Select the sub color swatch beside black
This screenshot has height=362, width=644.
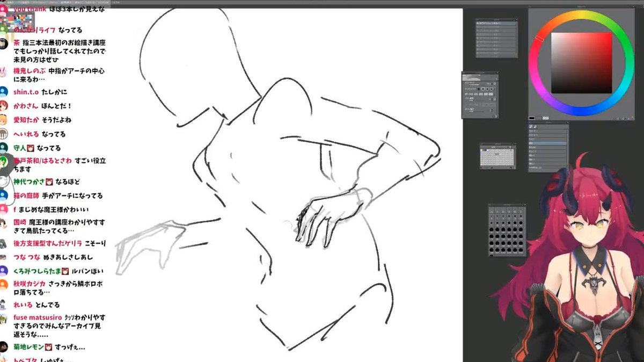(539, 118)
